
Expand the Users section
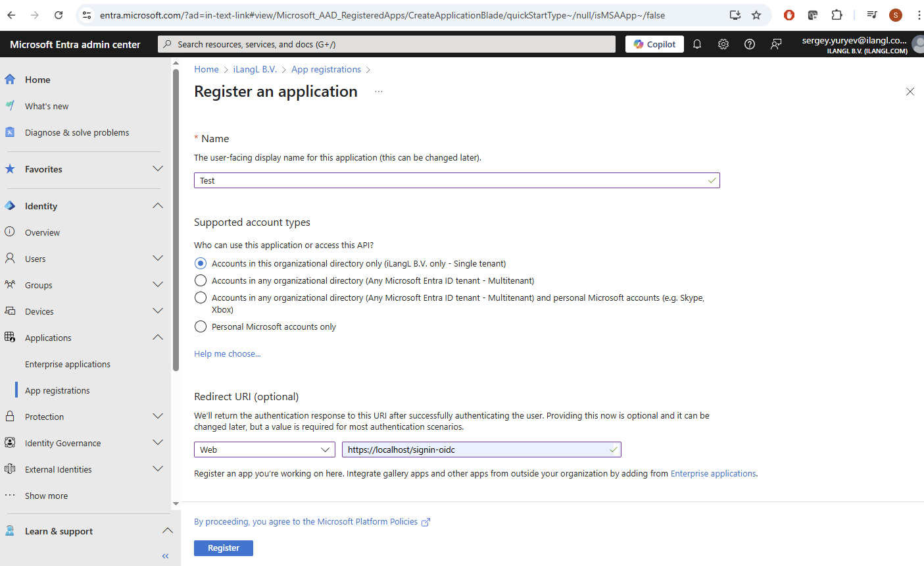click(x=158, y=259)
